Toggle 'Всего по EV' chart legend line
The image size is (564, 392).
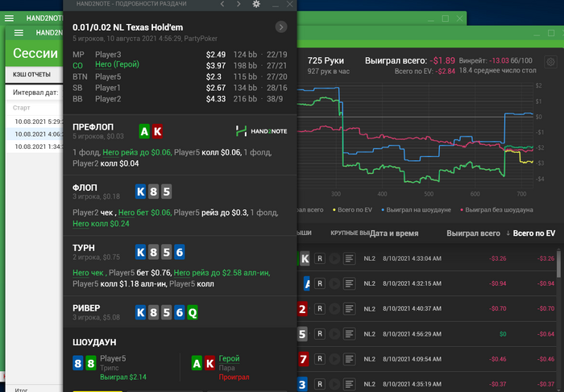(x=353, y=210)
